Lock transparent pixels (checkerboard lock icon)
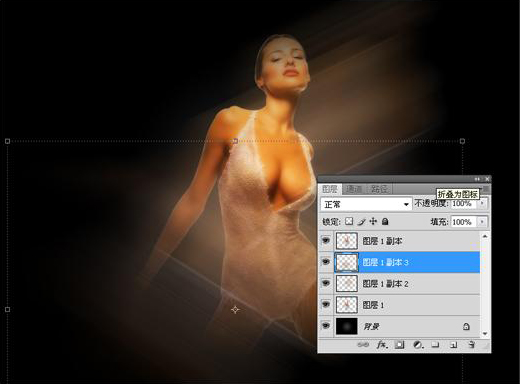This screenshot has height=384, width=520. tap(349, 221)
